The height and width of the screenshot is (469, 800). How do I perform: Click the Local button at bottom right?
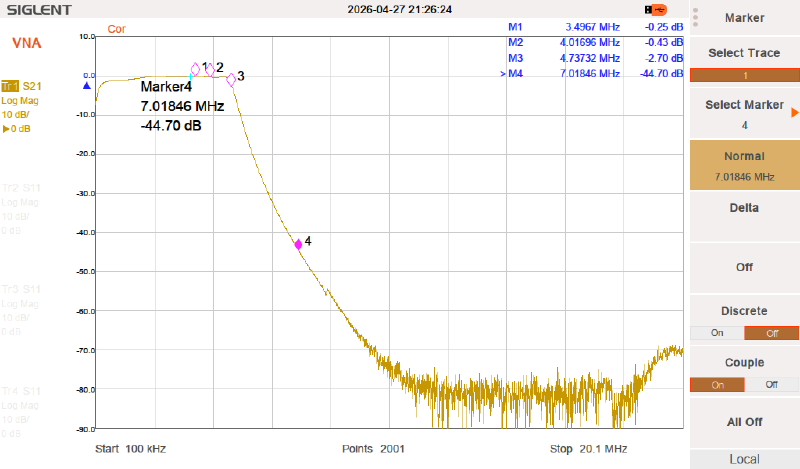click(744, 459)
